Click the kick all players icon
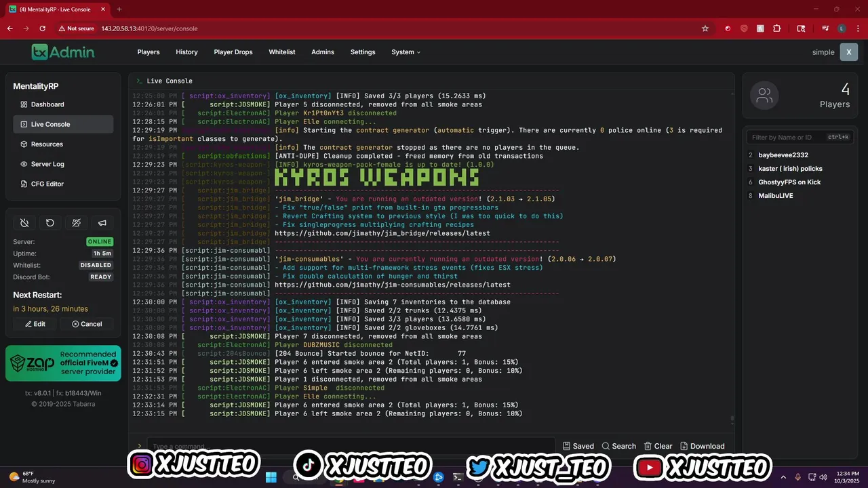Viewport: 868px width, 488px height. [x=77, y=223]
